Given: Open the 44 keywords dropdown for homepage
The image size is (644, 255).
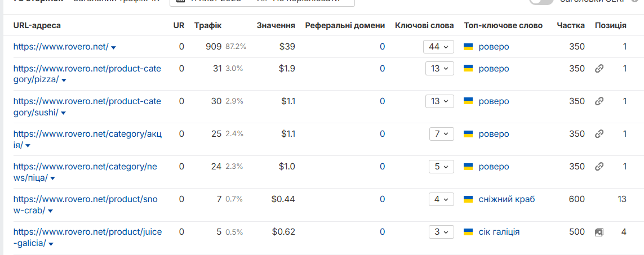Looking at the screenshot, I should (439, 47).
